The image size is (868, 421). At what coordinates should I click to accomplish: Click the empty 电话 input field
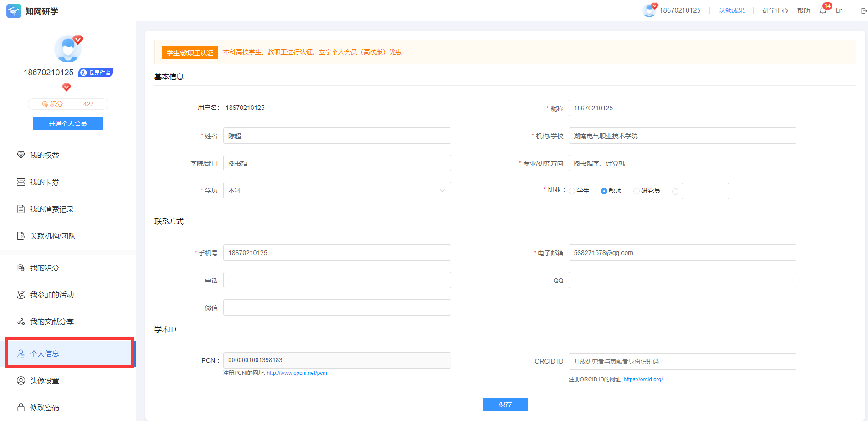click(x=337, y=280)
